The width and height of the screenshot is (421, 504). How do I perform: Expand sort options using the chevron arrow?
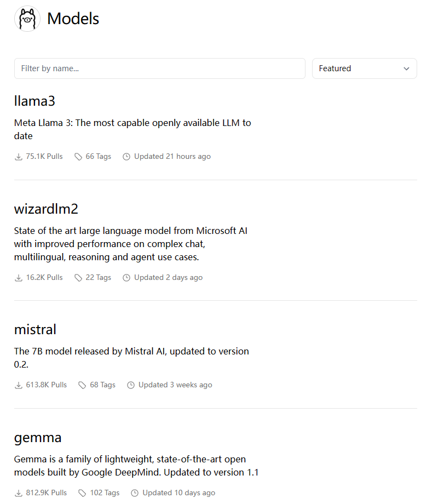pos(406,68)
